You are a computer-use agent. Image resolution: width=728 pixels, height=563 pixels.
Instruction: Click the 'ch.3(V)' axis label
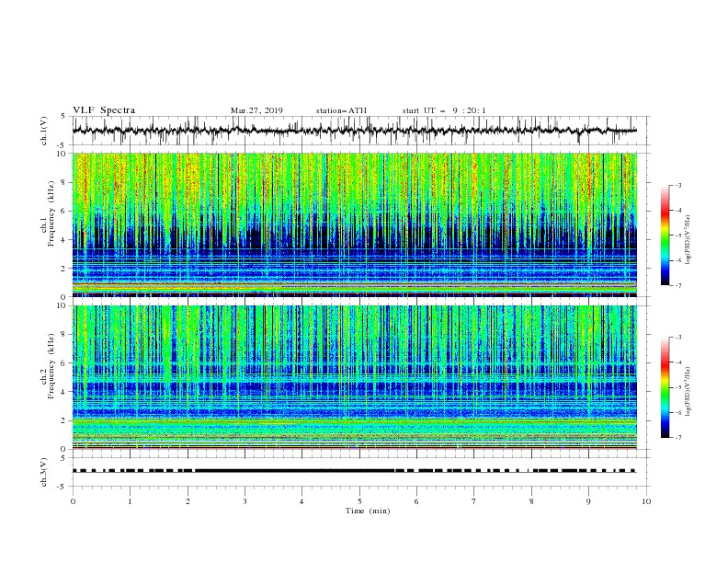tap(44, 472)
